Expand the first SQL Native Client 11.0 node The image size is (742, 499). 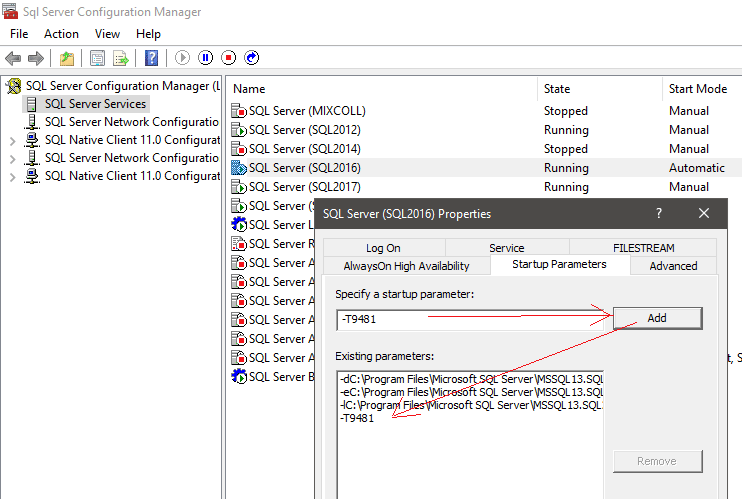click(12, 140)
